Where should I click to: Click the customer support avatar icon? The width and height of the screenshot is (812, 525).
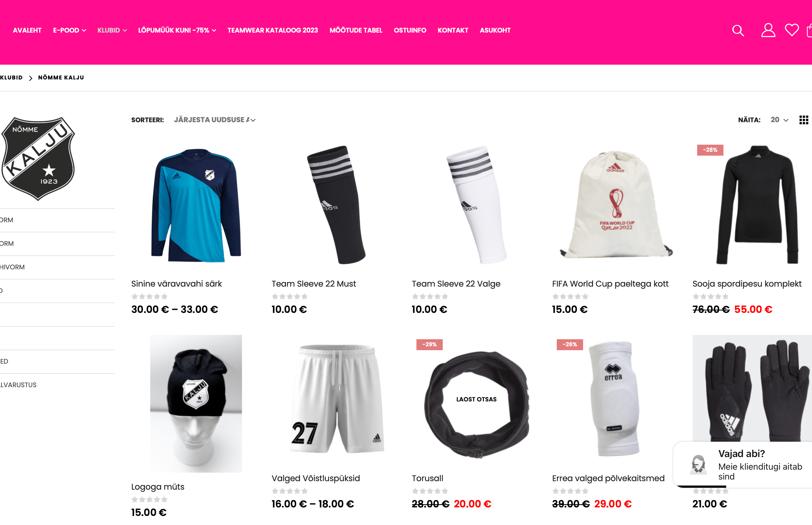(698, 464)
